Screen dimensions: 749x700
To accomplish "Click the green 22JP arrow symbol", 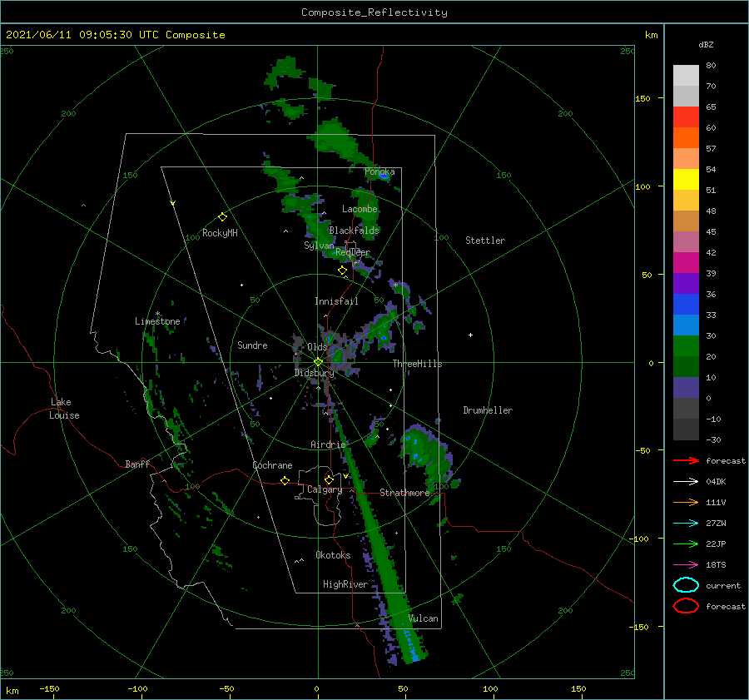I will (x=686, y=544).
